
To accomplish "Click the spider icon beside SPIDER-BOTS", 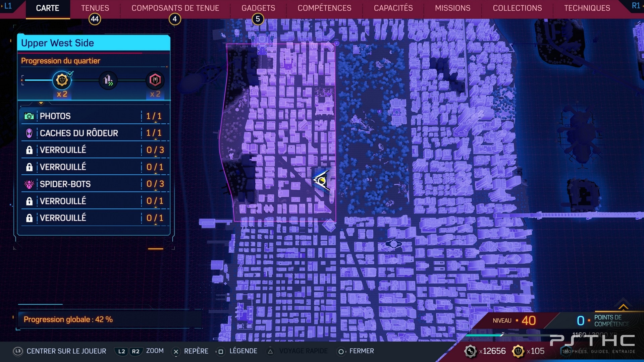I will tap(29, 184).
